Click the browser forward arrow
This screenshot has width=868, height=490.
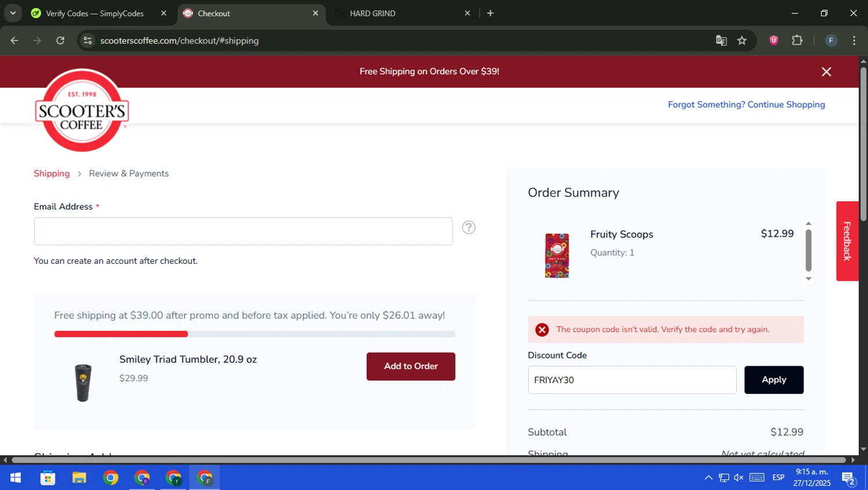click(x=37, y=40)
